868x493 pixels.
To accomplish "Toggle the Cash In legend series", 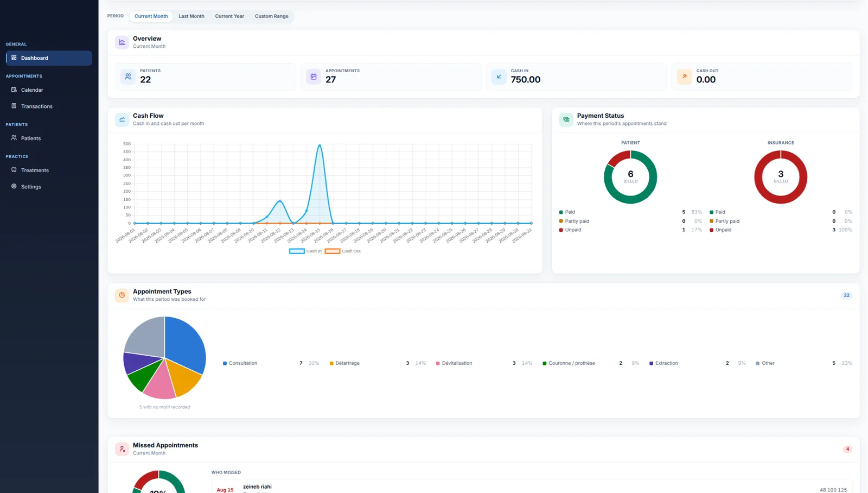I will pyautogui.click(x=305, y=251).
